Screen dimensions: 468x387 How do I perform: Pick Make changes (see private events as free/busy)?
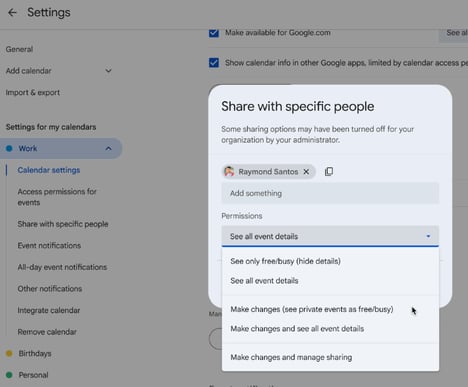pos(312,309)
